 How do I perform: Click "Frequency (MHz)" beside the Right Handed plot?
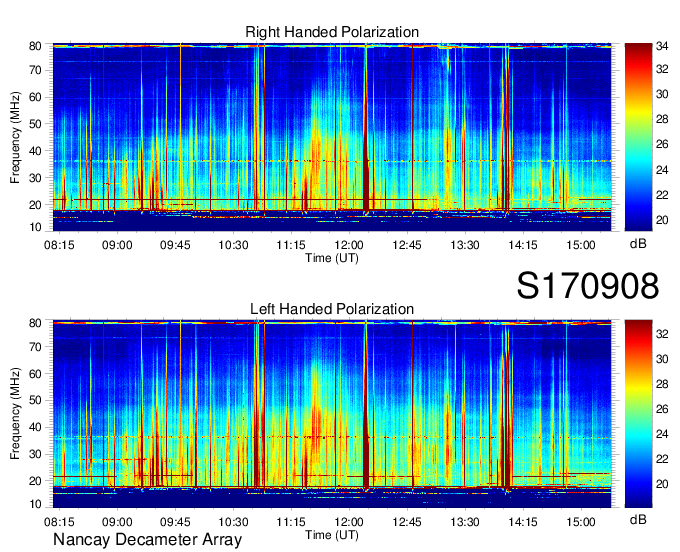click(x=15, y=137)
